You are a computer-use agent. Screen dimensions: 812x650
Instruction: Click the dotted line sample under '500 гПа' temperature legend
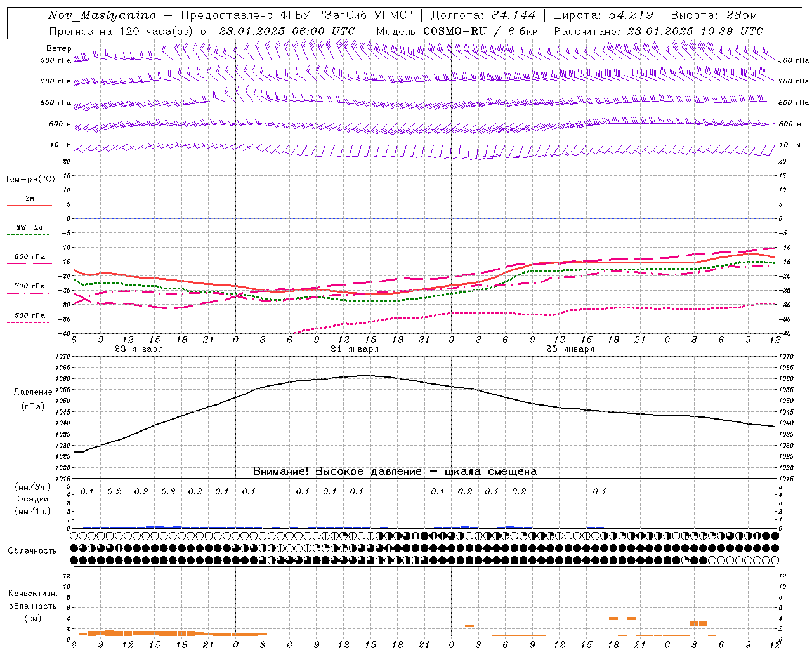(28, 323)
